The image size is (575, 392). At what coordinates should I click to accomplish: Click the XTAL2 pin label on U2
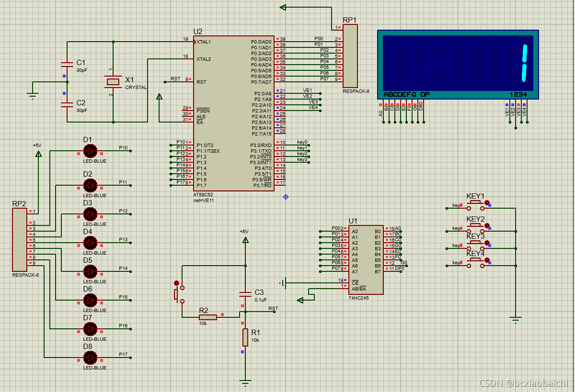click(x=203, y=59)
